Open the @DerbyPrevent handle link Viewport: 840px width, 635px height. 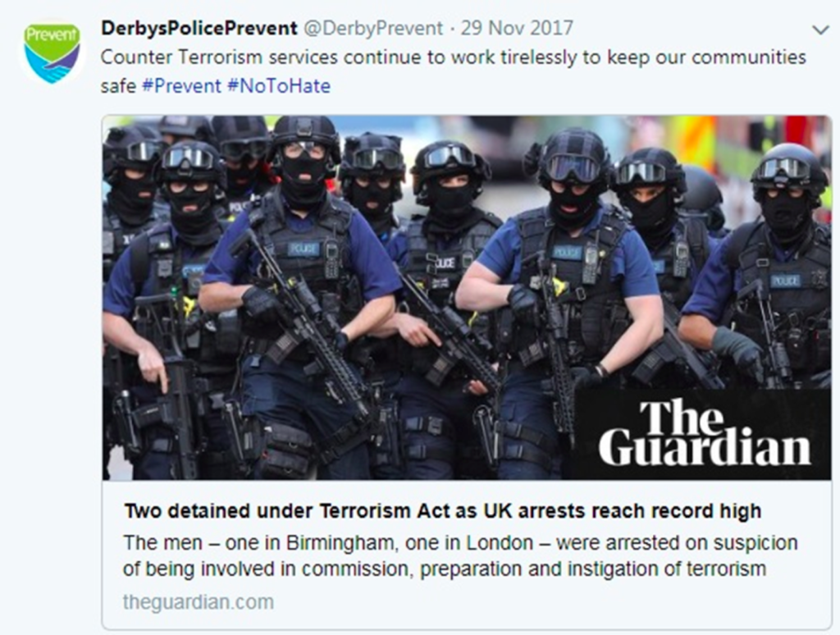click(x=373, y=28)
